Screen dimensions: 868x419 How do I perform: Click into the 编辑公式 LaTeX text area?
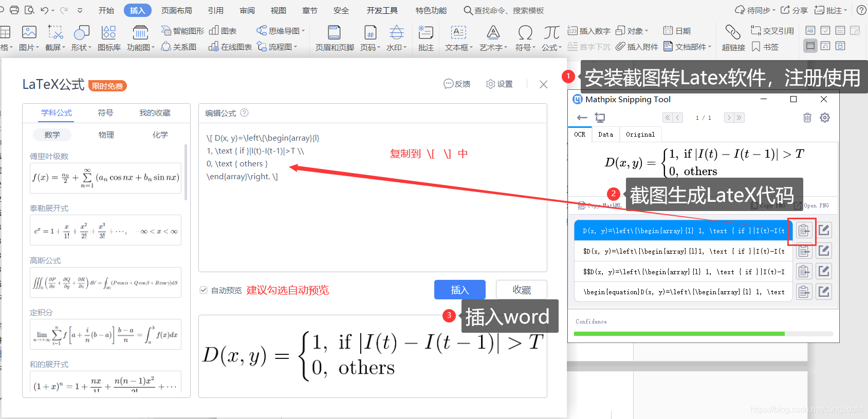tap(373, 197)
